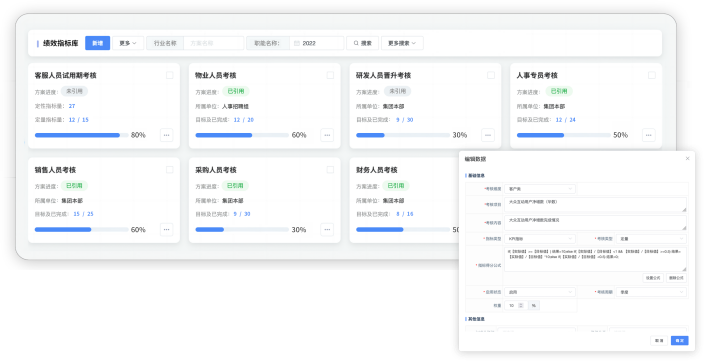This screenshot has height=362, width=704.
Task: Click the 已引用 tag on 销售人员考核
Action: tap(75, 185)
